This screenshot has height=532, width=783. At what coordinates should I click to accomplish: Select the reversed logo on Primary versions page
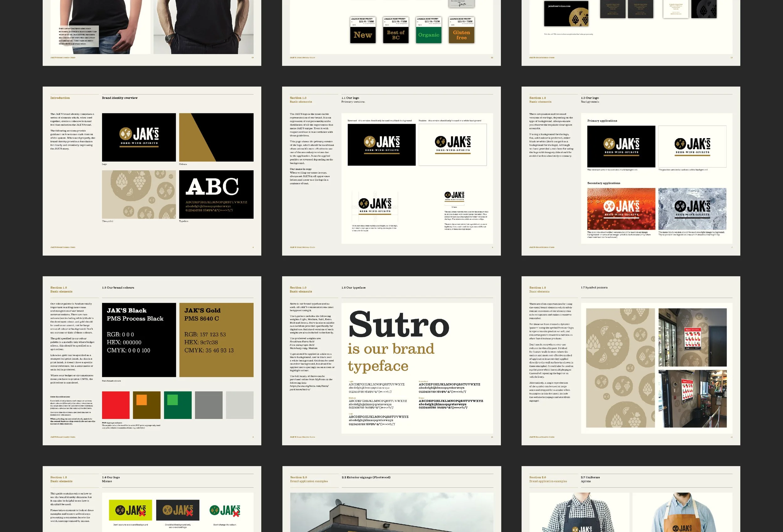[381, 145]
